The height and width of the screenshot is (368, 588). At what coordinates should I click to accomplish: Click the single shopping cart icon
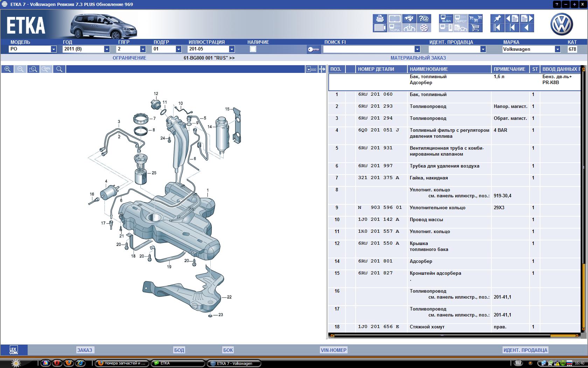475,28
